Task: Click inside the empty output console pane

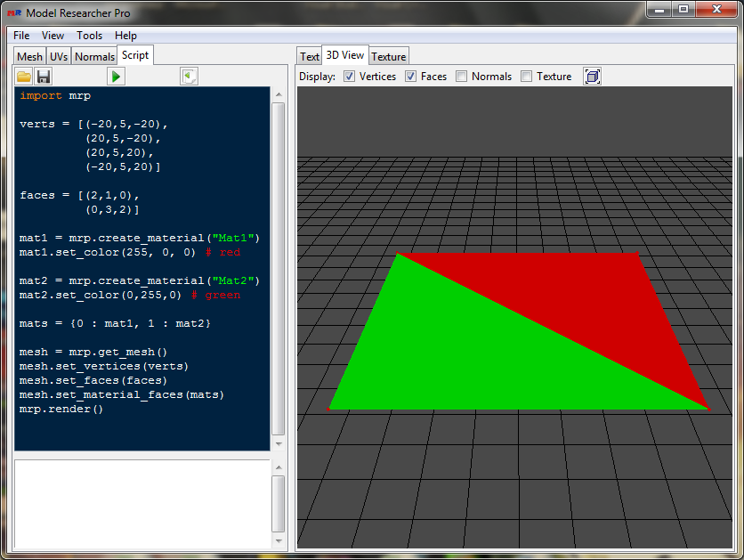Action: pyautogui.click(x=142, y=504)
